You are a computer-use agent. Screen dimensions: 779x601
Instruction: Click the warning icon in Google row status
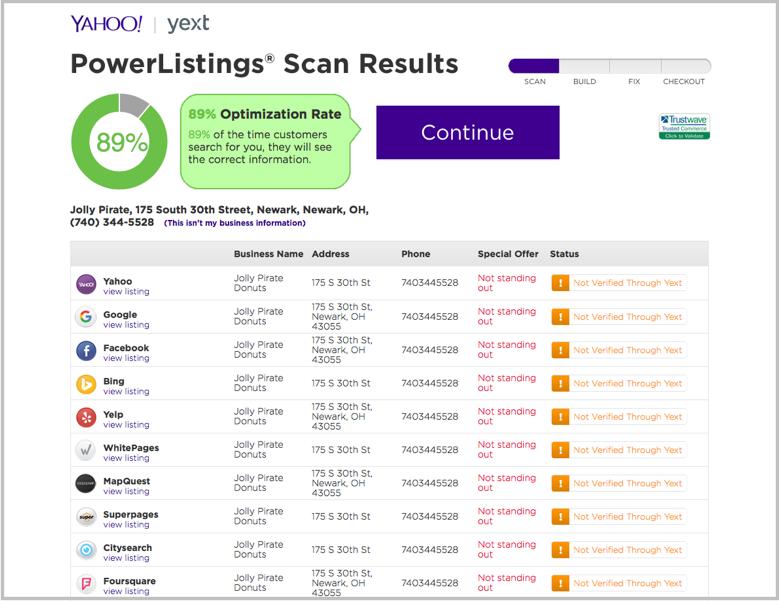[560, 316]
